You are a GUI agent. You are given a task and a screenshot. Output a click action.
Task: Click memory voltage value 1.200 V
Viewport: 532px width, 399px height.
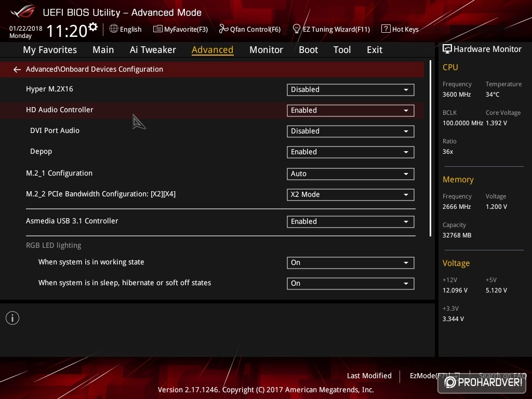click(496, 207)
